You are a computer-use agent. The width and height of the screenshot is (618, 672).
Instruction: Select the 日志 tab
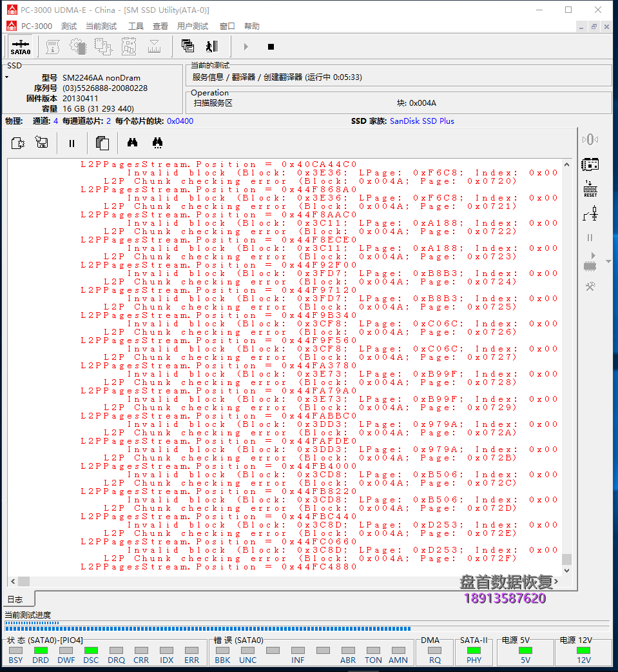point(15,600)
